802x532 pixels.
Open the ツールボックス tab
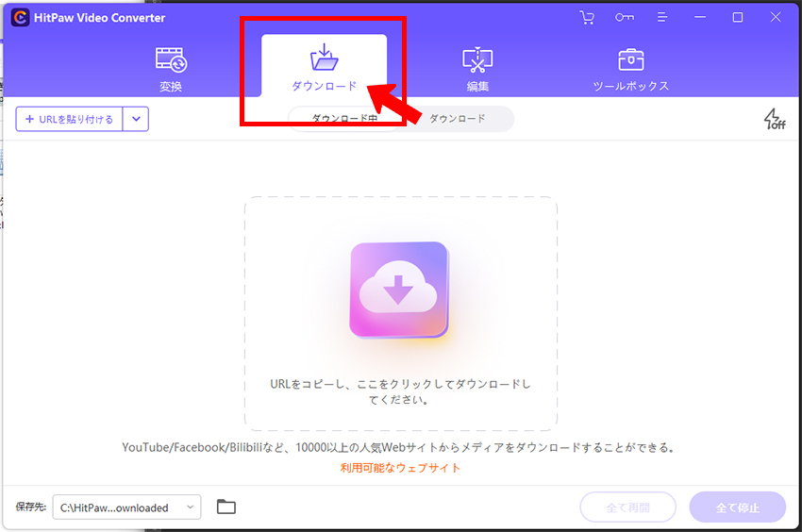click(x=630, y=70)
